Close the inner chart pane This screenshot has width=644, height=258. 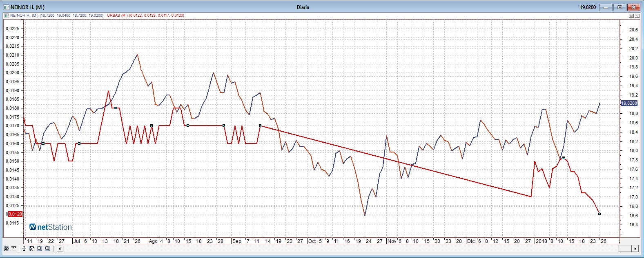pos(637,16)
